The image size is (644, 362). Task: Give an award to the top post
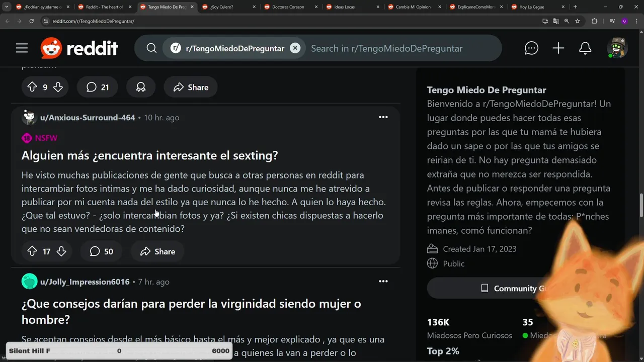pos(141,87)
